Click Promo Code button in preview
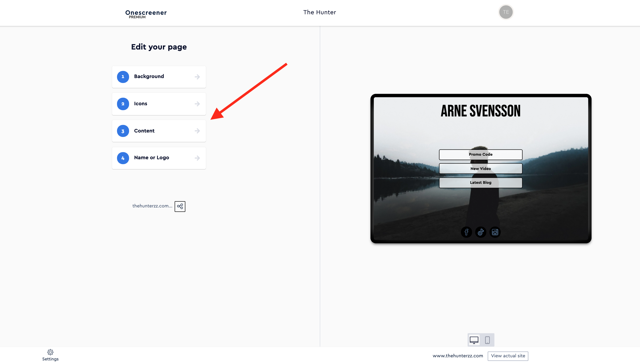This screenshot has width=640, height=364. [480, 155]
